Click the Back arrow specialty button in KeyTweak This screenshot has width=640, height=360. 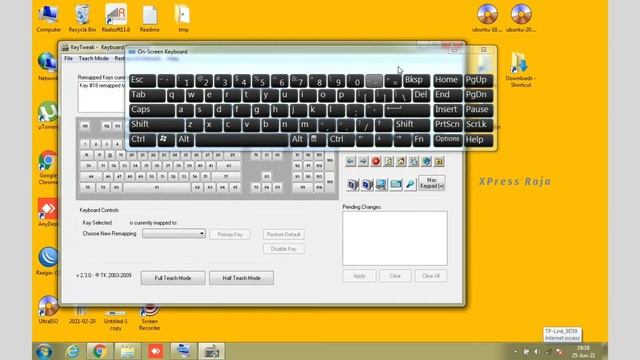pyautogui.click(x=350, y=162)
